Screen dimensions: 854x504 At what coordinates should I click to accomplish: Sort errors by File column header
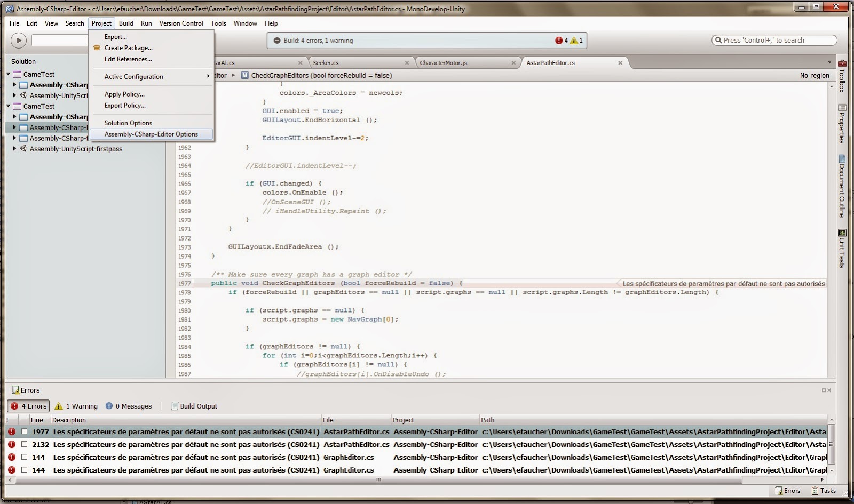355,420
